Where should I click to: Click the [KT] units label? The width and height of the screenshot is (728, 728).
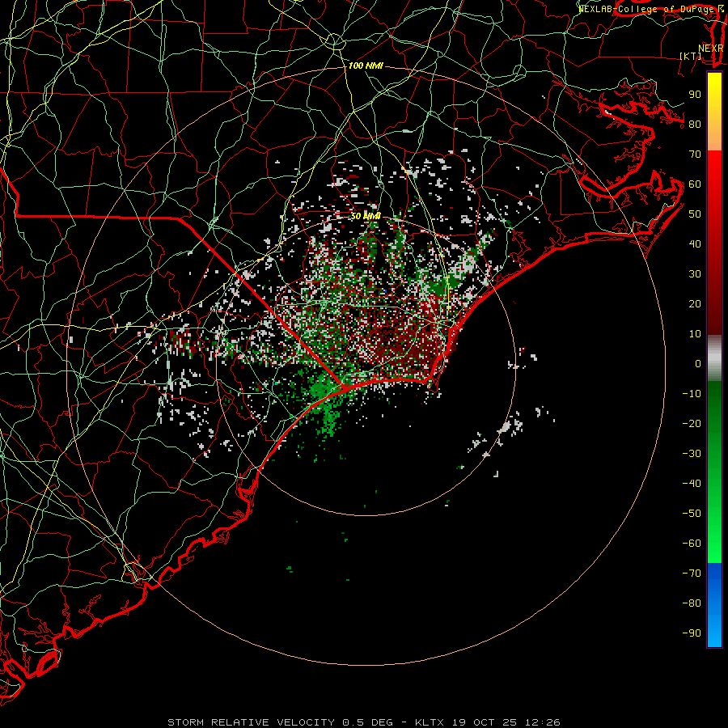coord(691,56)
